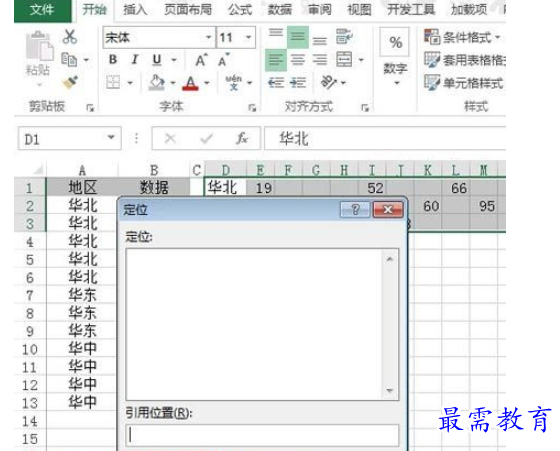The width and height of the screenshot is (560, 451).
Task: Expand the Merge cells dropdown arrow
Action: coord(361,60)
